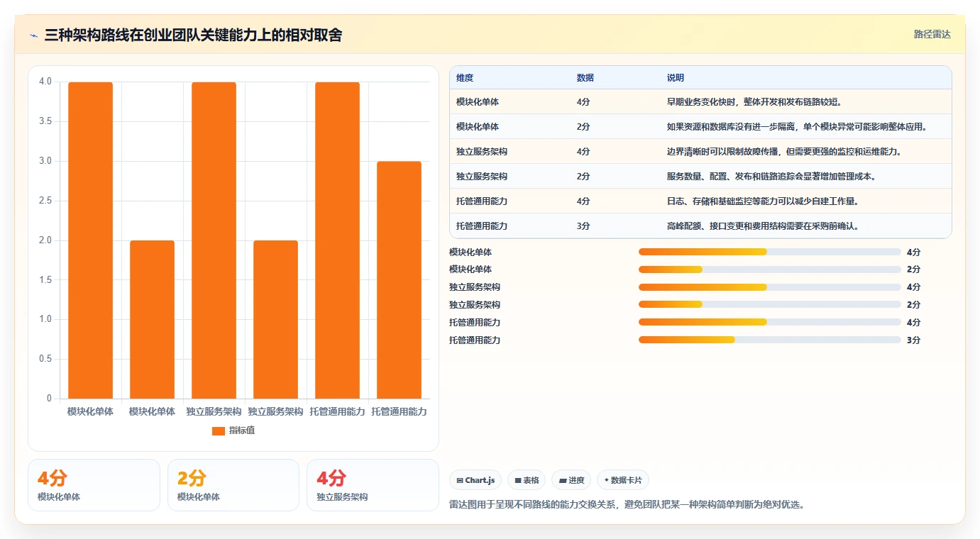980x539 pixels.
Task: Click the lightning icon beside the page title
Action: (x=33, y=35)
